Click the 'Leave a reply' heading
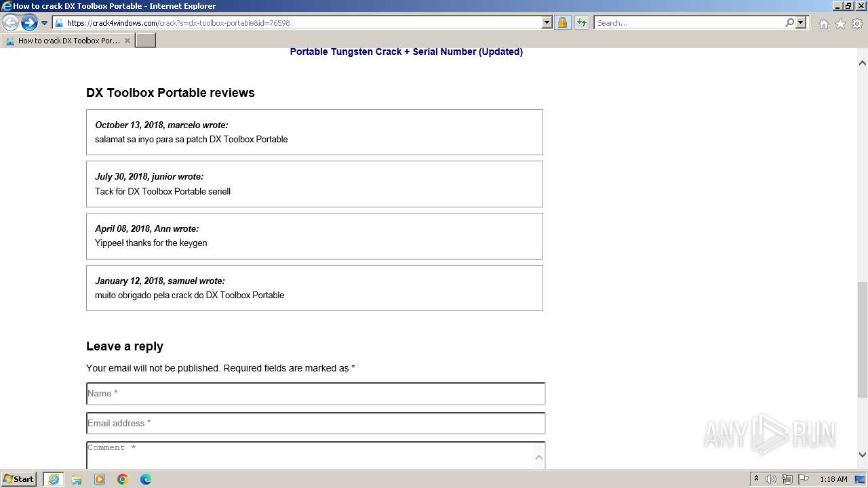This screenshot has width=868, height=488. [x=125, y=346]
